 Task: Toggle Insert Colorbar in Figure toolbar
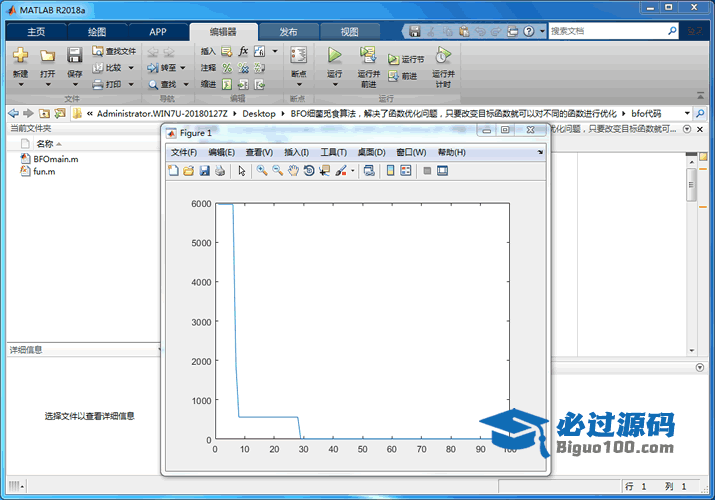(x=390, y=171)
